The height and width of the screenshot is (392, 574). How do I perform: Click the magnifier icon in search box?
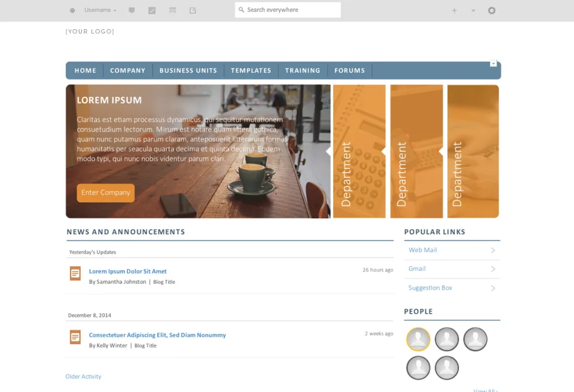241,10
